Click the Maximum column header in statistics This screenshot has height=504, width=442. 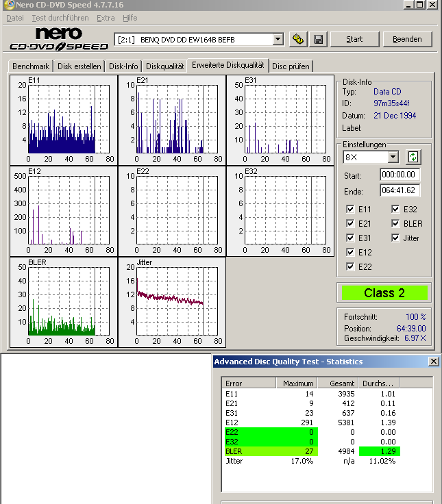[x=298, y=383]
